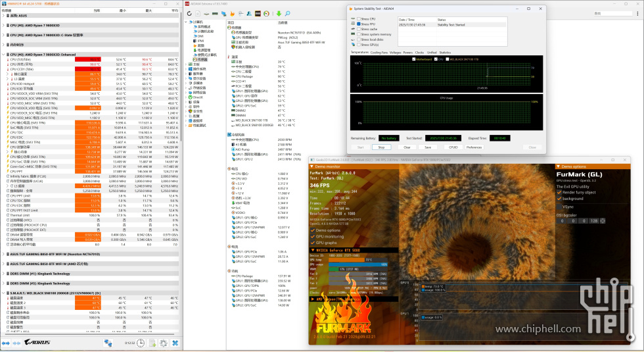Click Save button in stability test
Image resolution: width=644 pixels, height=352 pixels.
[x=428, y=147]
